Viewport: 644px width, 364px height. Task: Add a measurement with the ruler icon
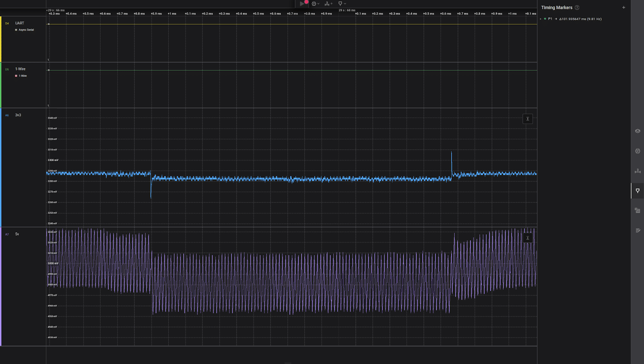pos(327,4)
